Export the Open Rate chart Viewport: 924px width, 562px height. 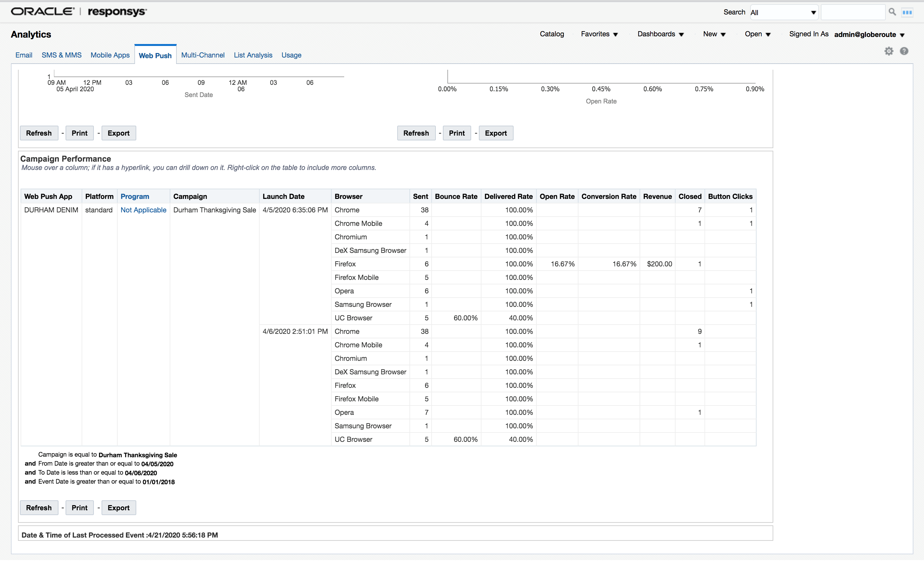(x=496, y=133)
